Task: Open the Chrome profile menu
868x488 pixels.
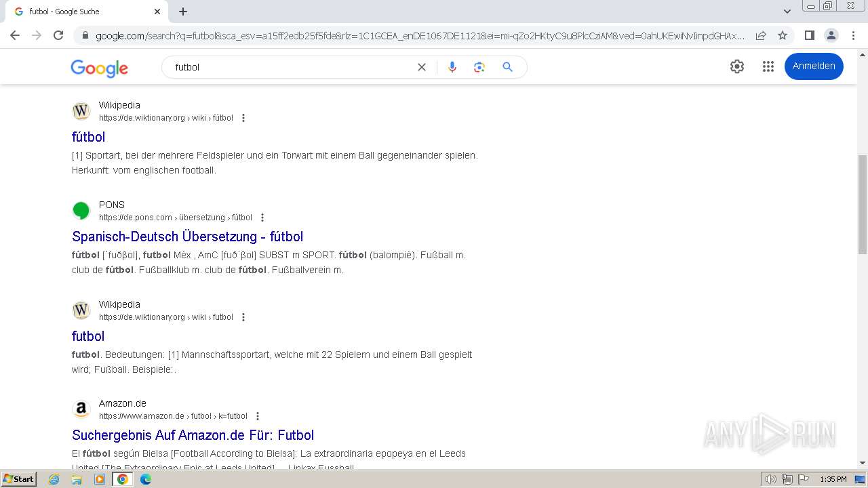Action: coord(831,35)
